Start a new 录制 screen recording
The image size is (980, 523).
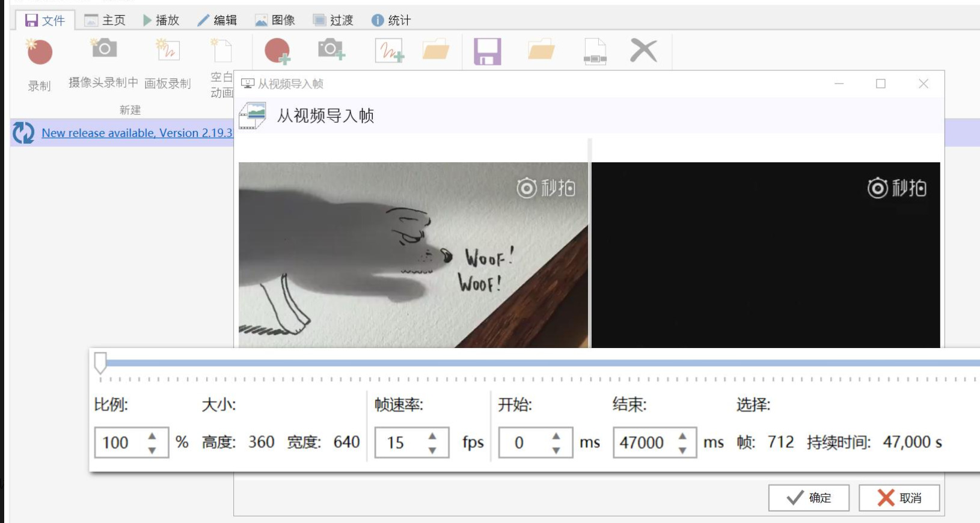click(x=40, y=65)
